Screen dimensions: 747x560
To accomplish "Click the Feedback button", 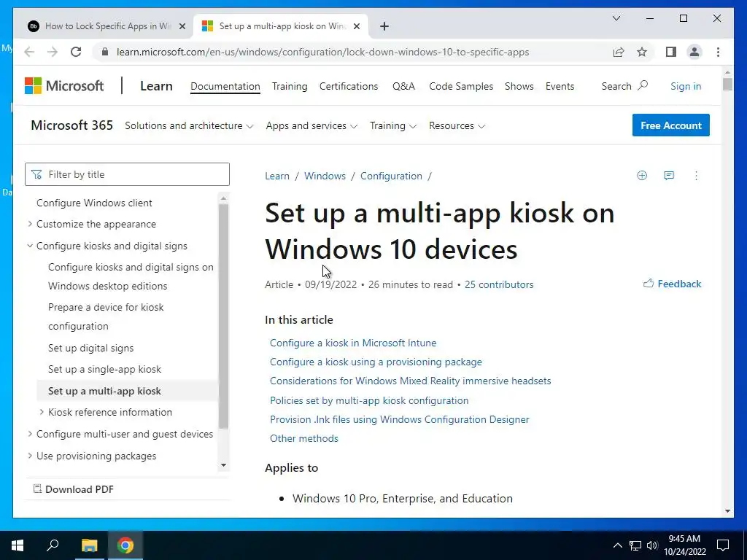I will 672,284.
